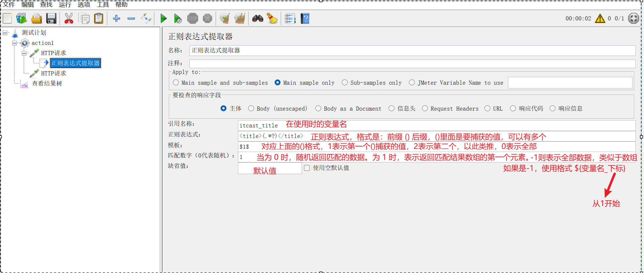Click the 模板 field containing $1$
The image size is (644, 273).
point(437,146)
